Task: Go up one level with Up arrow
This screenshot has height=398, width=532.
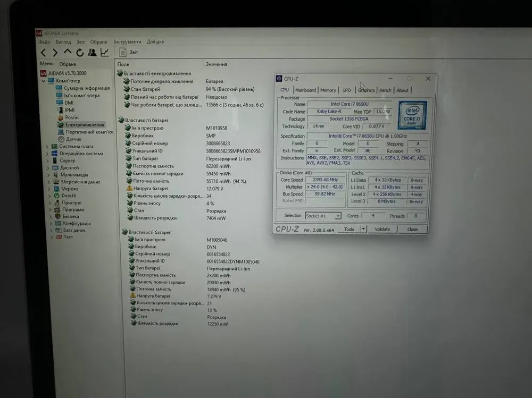Action: [x=67, y=52]
